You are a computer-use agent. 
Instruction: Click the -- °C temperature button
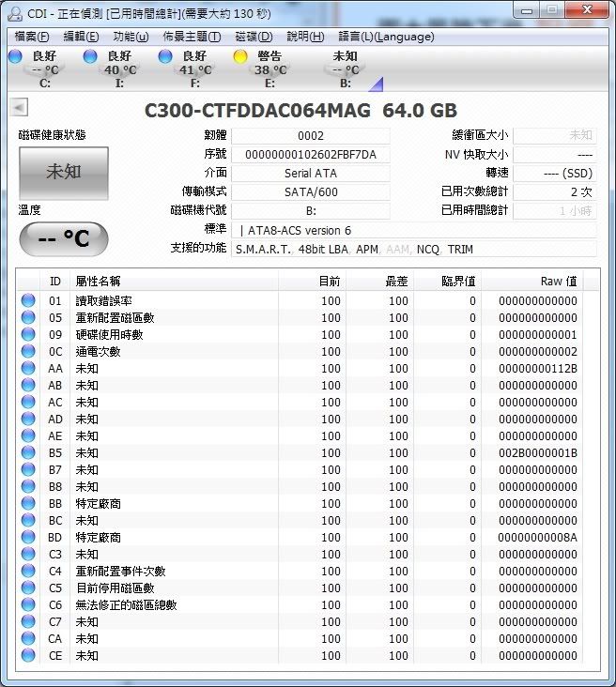[64, 238]
